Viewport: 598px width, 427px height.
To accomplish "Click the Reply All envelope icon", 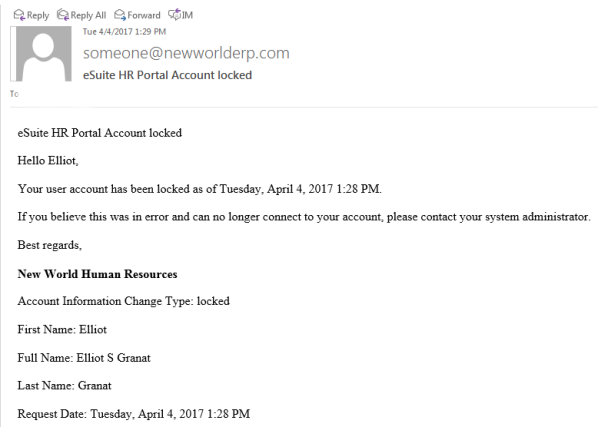I will coord(63,15).
